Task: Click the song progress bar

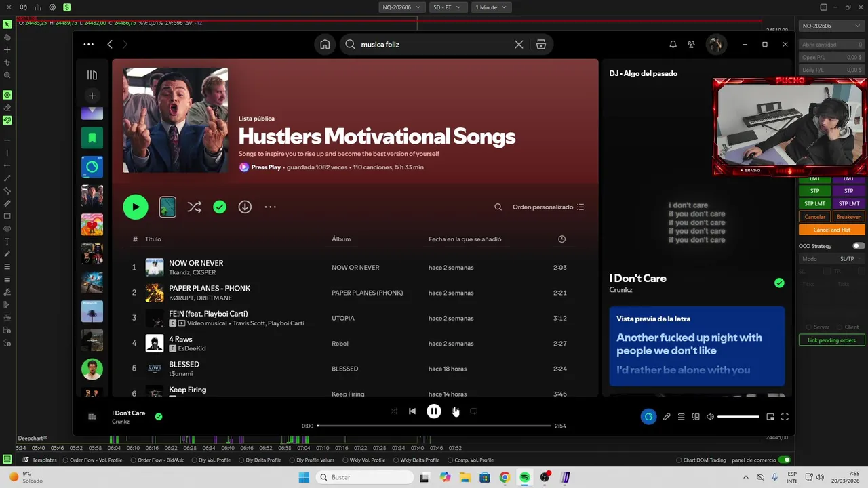Action: click(x=434, y=426)
